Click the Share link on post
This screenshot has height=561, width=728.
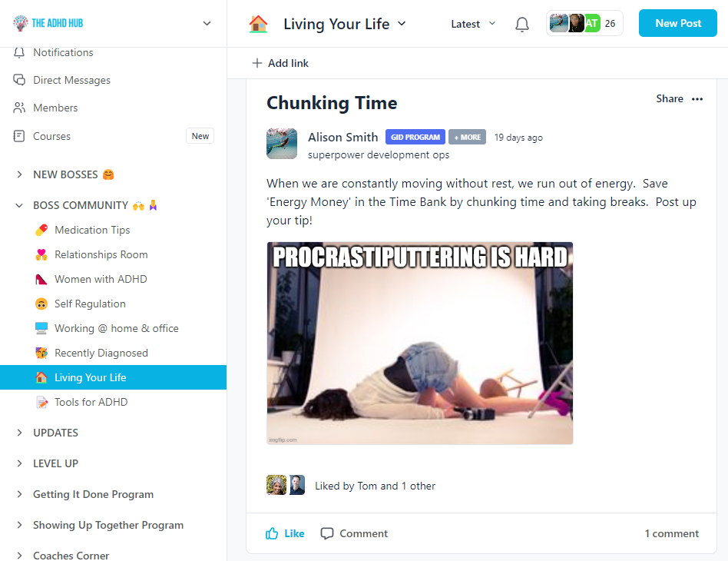[669, 98]
